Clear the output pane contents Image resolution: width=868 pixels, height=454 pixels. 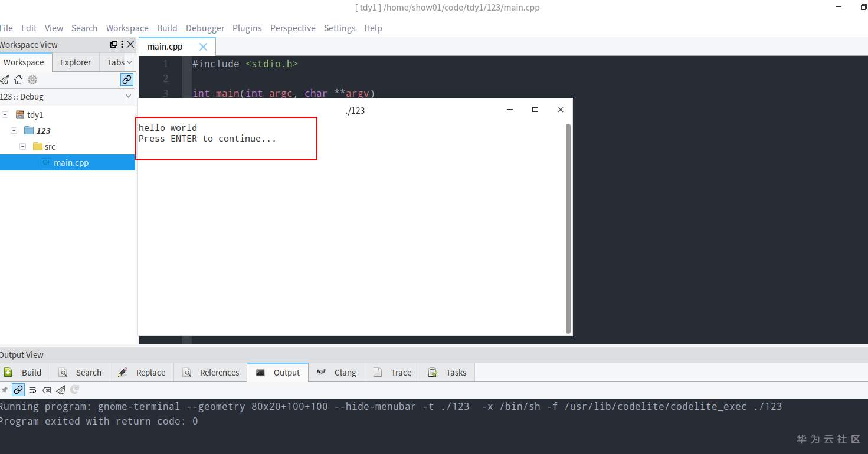point(47,390)
